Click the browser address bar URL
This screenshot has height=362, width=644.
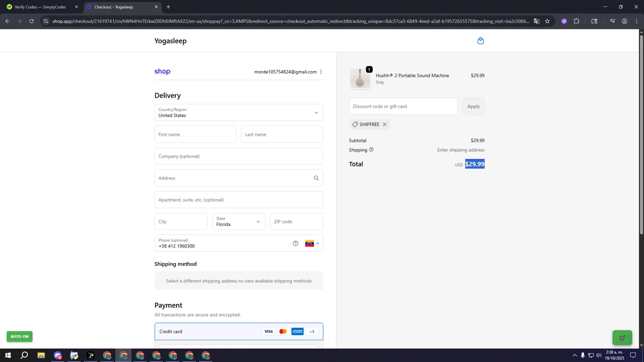click(291, 21)
